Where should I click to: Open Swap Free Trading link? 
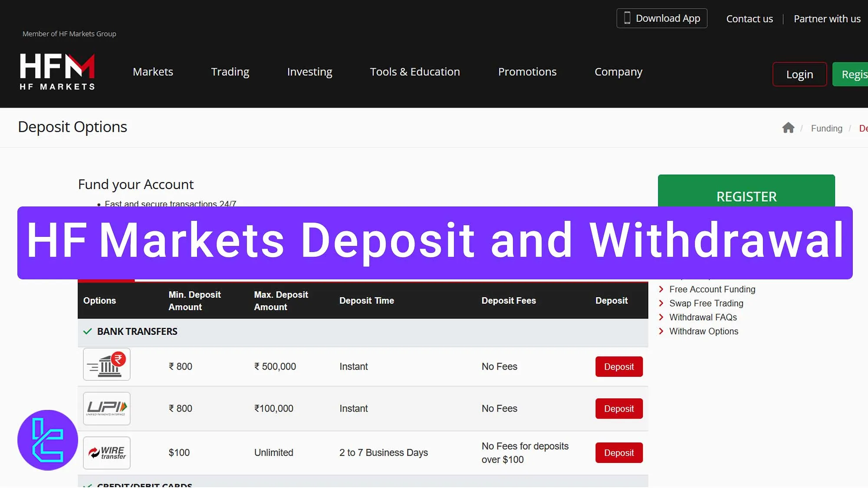706,303
